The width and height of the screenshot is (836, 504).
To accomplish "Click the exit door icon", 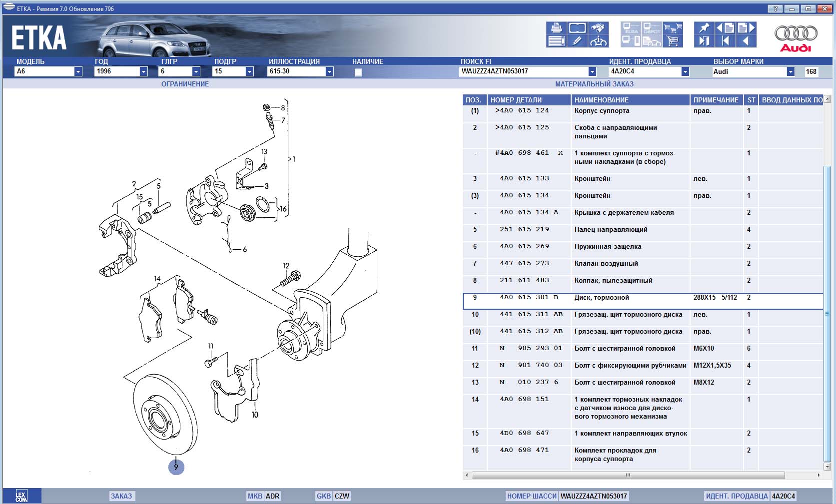I will [704, 41].
